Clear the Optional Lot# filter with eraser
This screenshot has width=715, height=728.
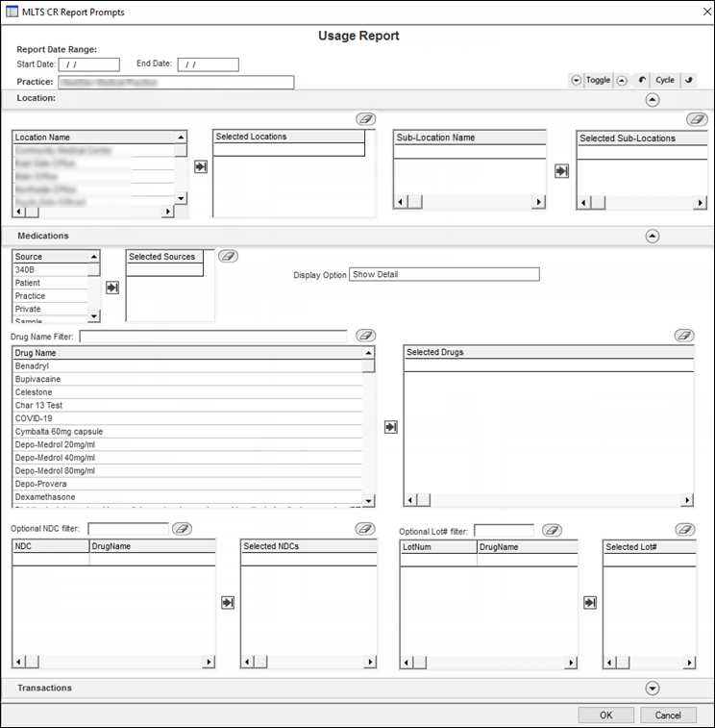click(x=552, y=530)
